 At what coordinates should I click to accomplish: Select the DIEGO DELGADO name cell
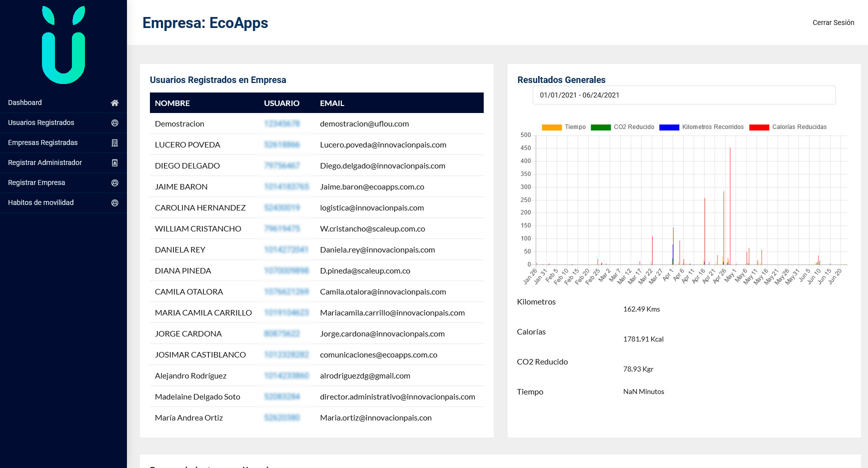187,165
